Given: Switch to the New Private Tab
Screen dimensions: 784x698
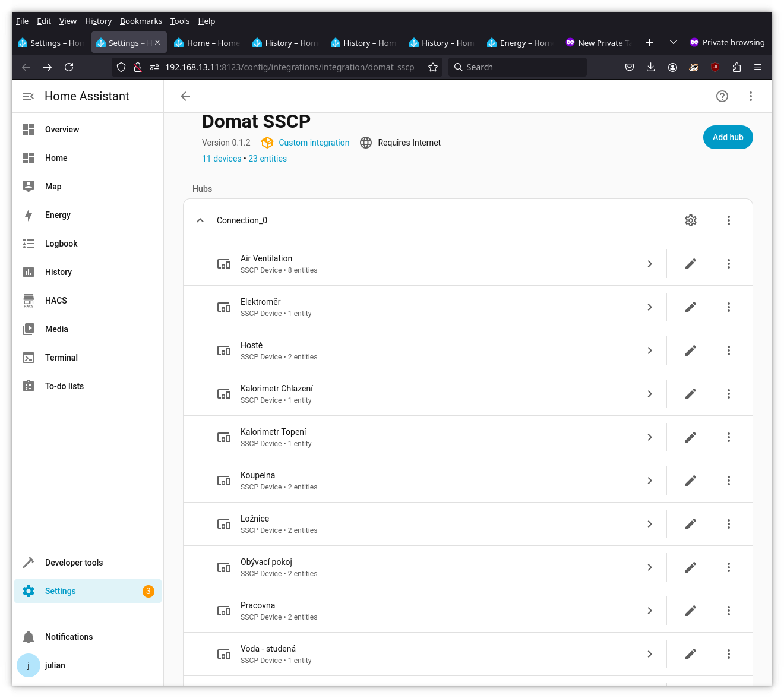Looking at the screenshot, I should [598, 43].
